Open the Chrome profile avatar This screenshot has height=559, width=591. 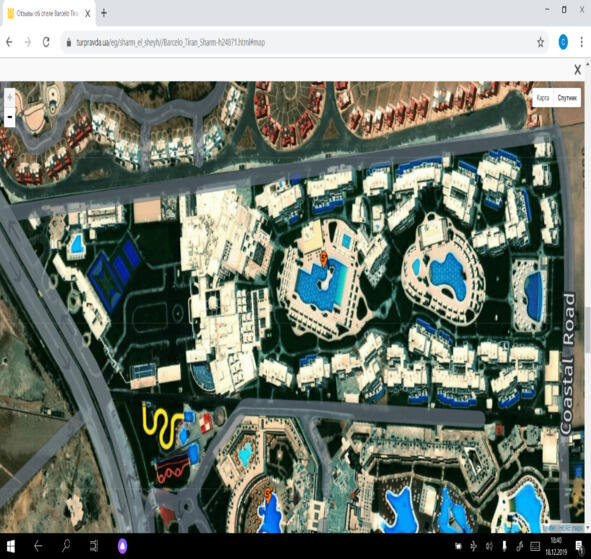point(563,42)
